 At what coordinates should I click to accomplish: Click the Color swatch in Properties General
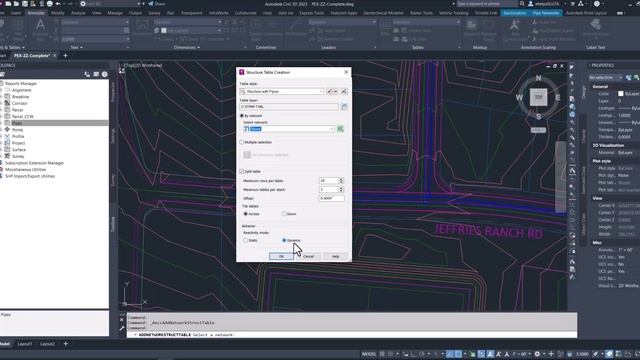pos(621,94)
